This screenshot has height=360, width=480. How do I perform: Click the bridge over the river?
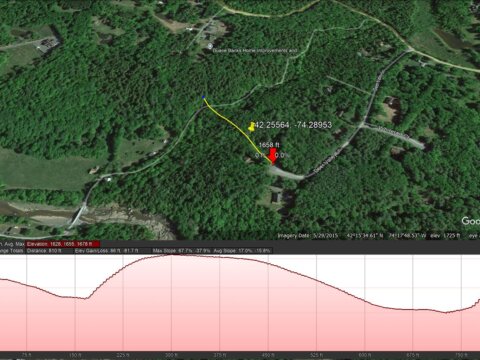click(78, 217)
